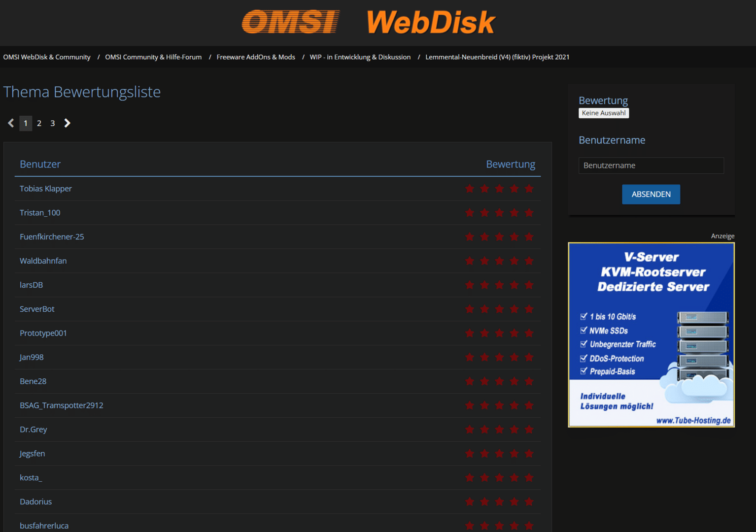Open the Bewertung 'Keine Auswahl' dropdown
This screenshot has height=532, width=756.
pyautogui.click(x=603, y=113)
